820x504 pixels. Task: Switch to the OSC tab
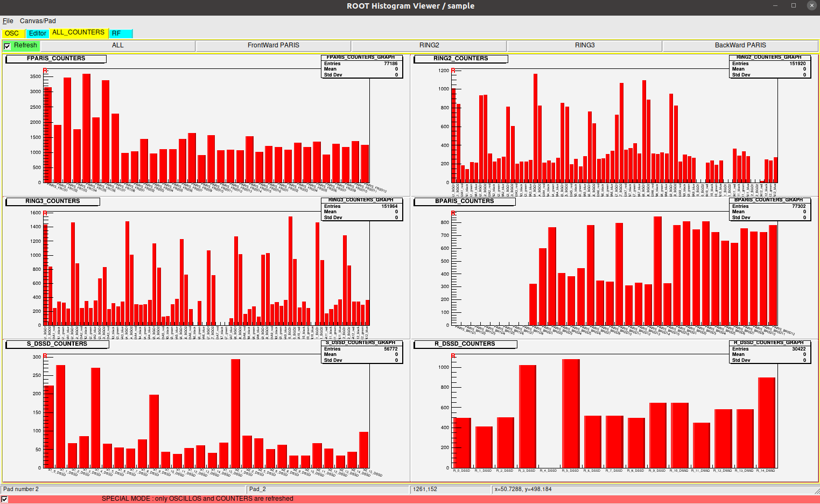[12, 33]
